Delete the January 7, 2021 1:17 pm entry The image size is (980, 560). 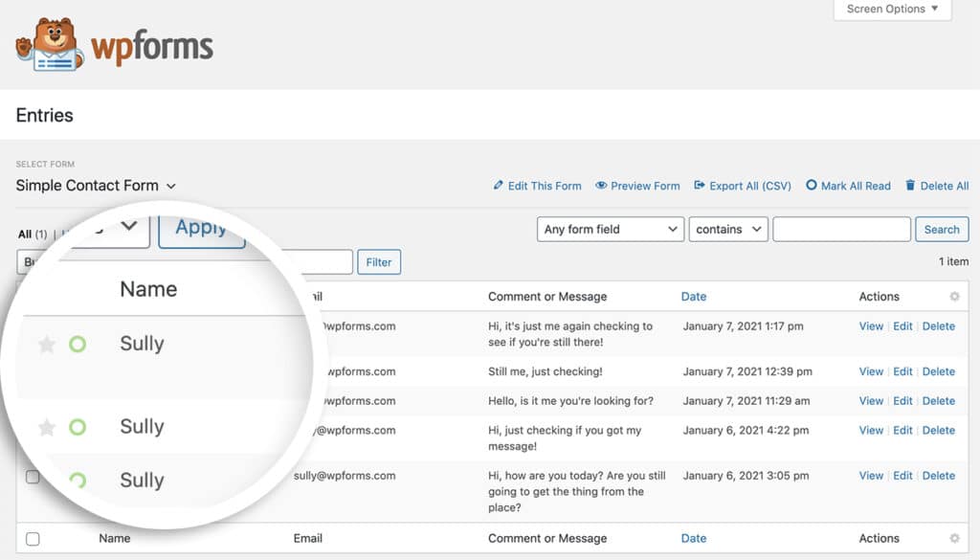click(939, 326)
